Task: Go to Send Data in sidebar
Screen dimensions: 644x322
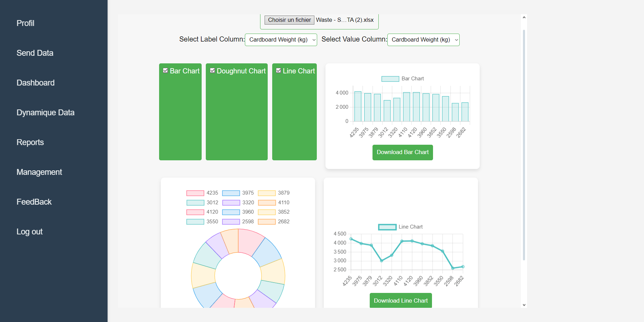Action: coord(35,53)
